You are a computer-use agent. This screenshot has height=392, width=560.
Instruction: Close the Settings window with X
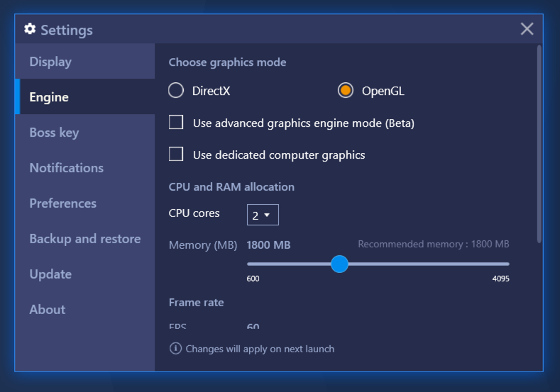click(x=527, y=29)
